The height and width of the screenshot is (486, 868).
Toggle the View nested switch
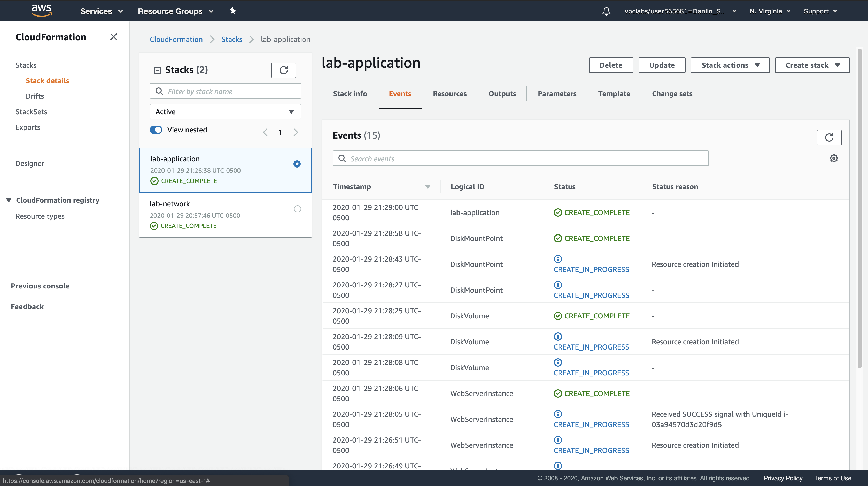[x=156, y=130]
